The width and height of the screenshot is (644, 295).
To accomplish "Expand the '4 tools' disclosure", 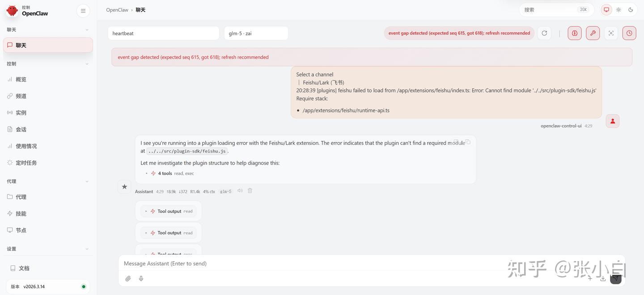I will pos(165,173).
